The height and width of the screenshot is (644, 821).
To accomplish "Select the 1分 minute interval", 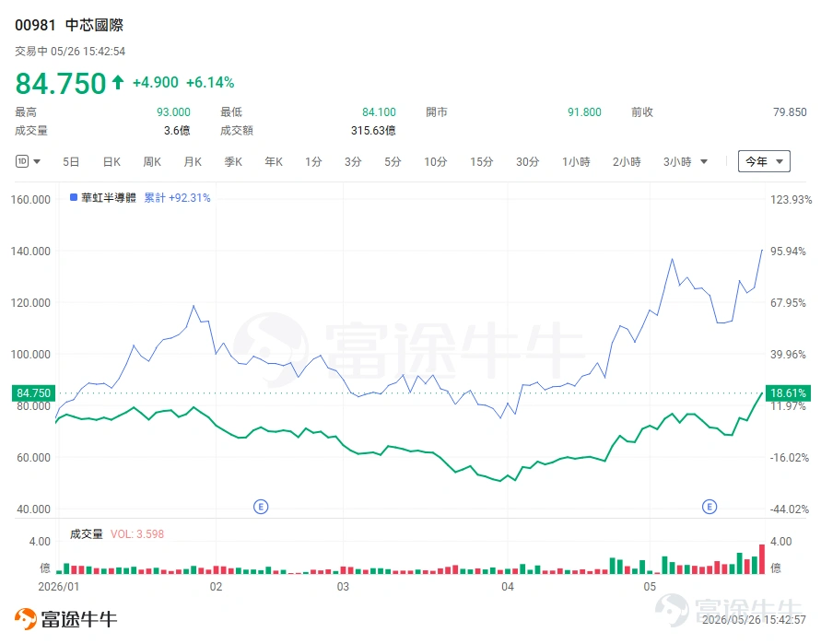I will click(313, 162).
